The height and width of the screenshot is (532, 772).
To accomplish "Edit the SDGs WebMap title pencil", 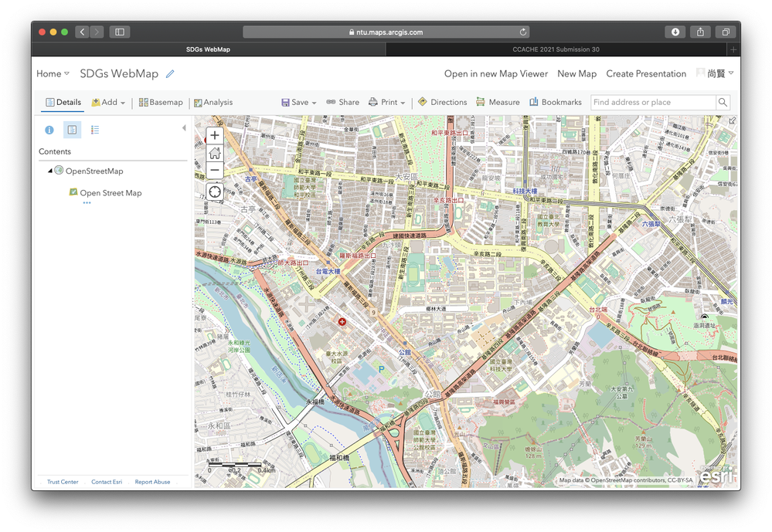I will (x=170, y=74).
